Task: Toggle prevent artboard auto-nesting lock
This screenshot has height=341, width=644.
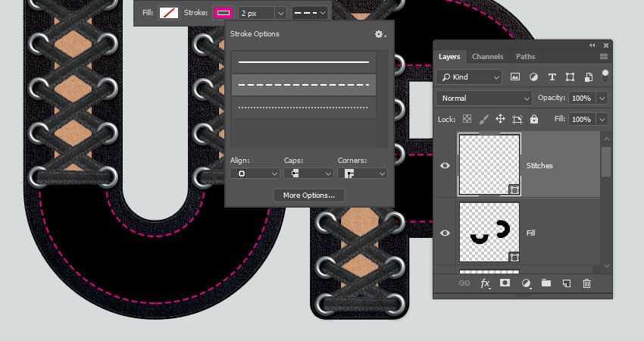Action: tap(517, 120)
